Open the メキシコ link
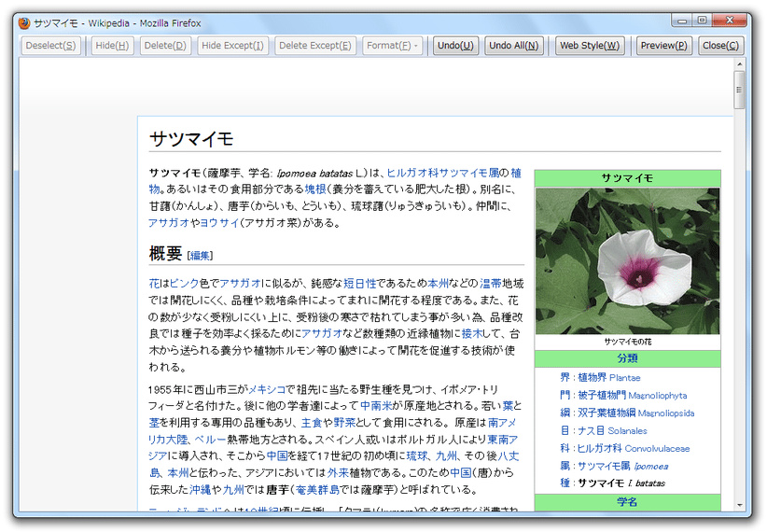The width and height of the screenshot is (767, 532). coord(267,389)
